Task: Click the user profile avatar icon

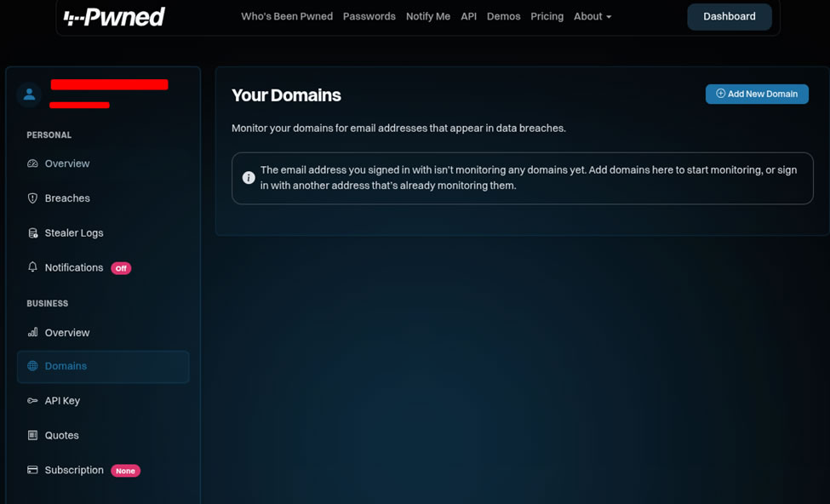Action: pyautogui.click(x=29, y=94)
